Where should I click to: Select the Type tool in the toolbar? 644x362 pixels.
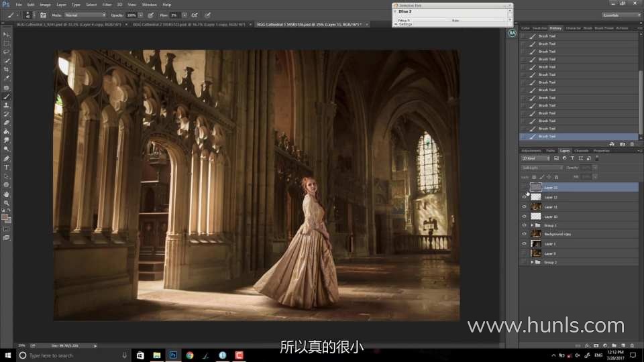coord(7,167)
